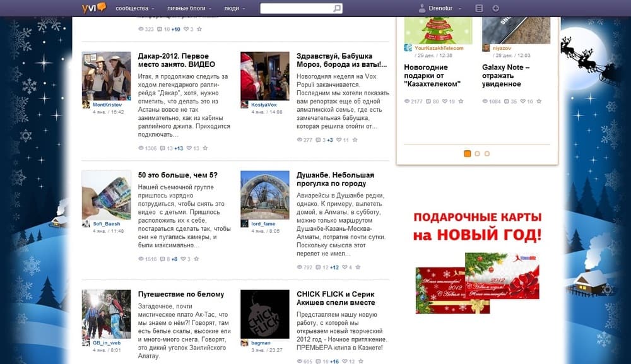Star the '50 это больше, чем 5?' post
631x364 pixels.
196,259
